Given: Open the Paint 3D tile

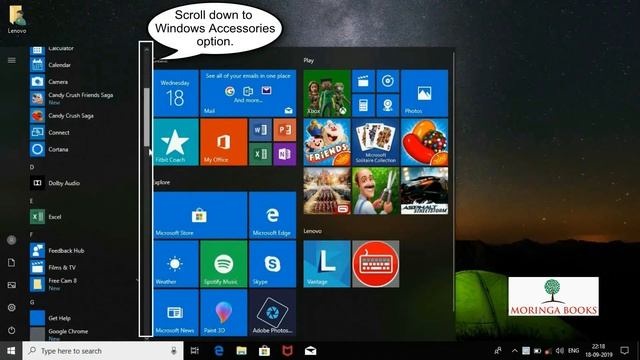Looking at the screenshot, I should point(224,313).
